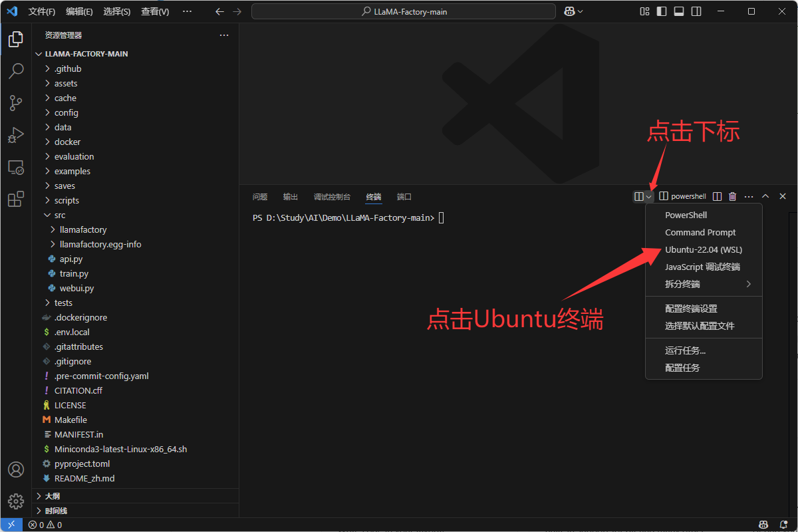798x532 pixels.
Task: Split the terminal using the split icon
Action: pos(717,196)
